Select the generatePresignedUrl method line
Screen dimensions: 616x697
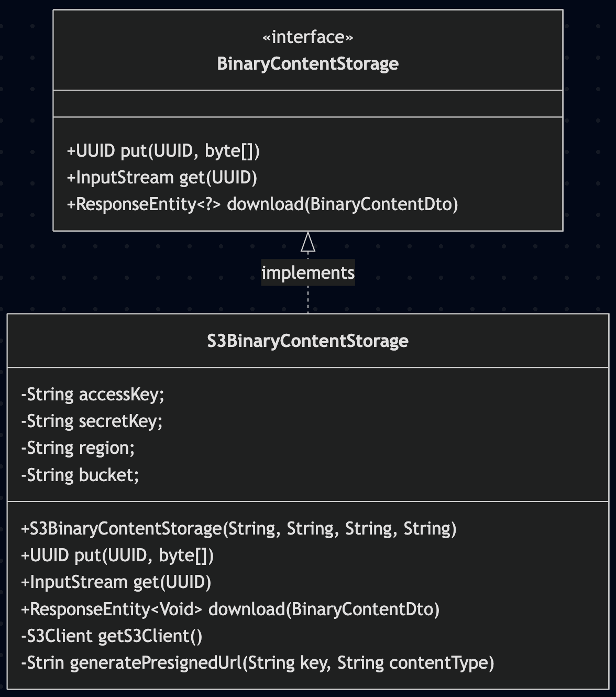(x=258, y=663)
